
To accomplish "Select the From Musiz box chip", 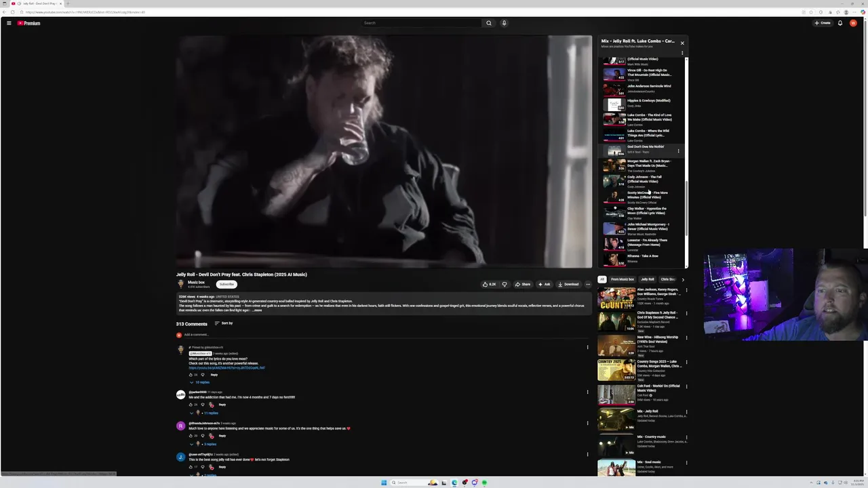I will coord(623,279).
